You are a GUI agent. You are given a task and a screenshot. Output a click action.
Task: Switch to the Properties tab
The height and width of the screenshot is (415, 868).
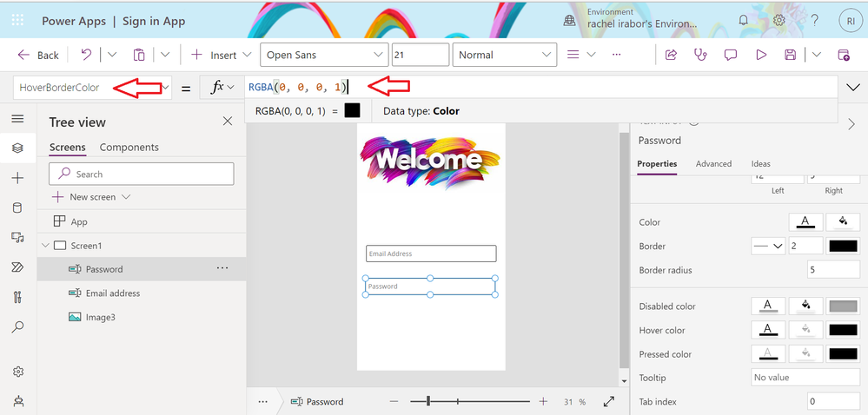click(657, 164)
